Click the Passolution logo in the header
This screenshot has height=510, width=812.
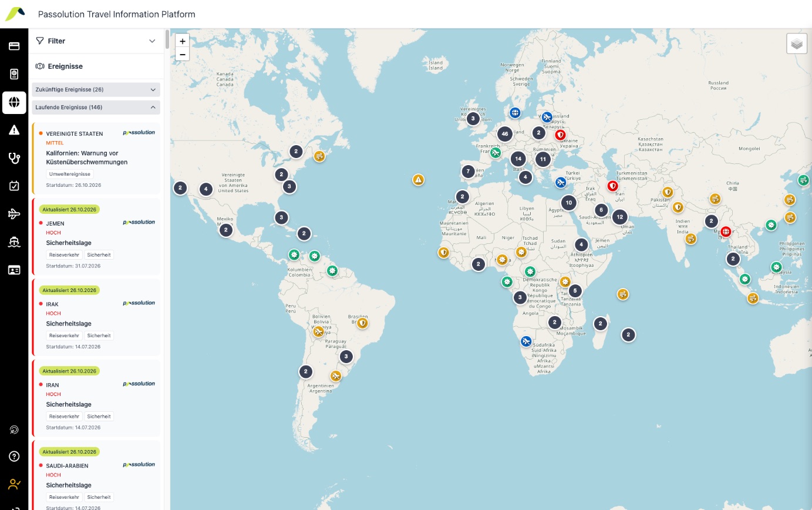pyautogui.click(x=14, y=14)
